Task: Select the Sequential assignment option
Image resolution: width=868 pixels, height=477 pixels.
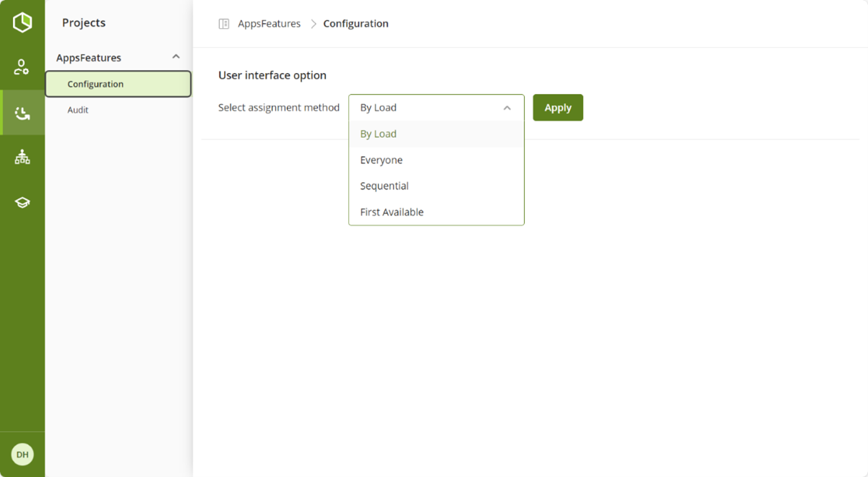Action: coord(437,186)
